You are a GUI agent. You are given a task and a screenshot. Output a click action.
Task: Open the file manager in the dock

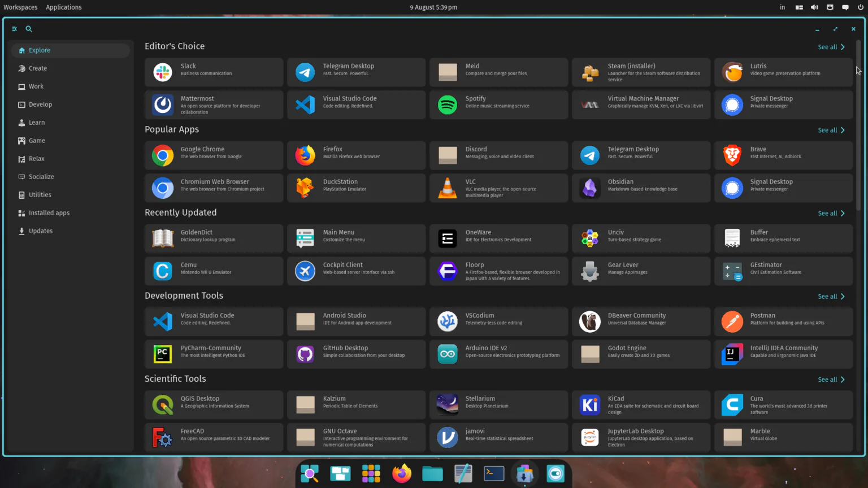point(432,473)
